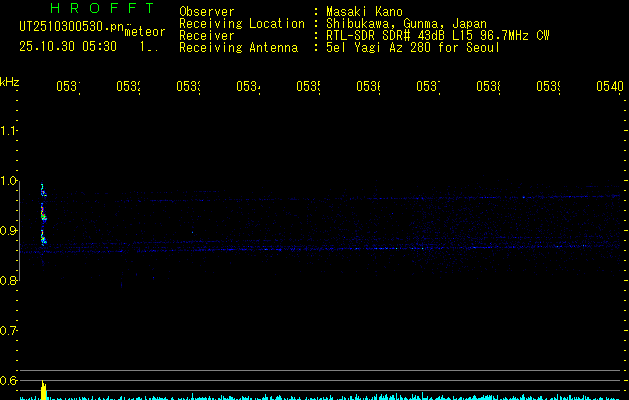
Task: Click the 0.6 kHz frequency axis label
Action: click(9, 381)
